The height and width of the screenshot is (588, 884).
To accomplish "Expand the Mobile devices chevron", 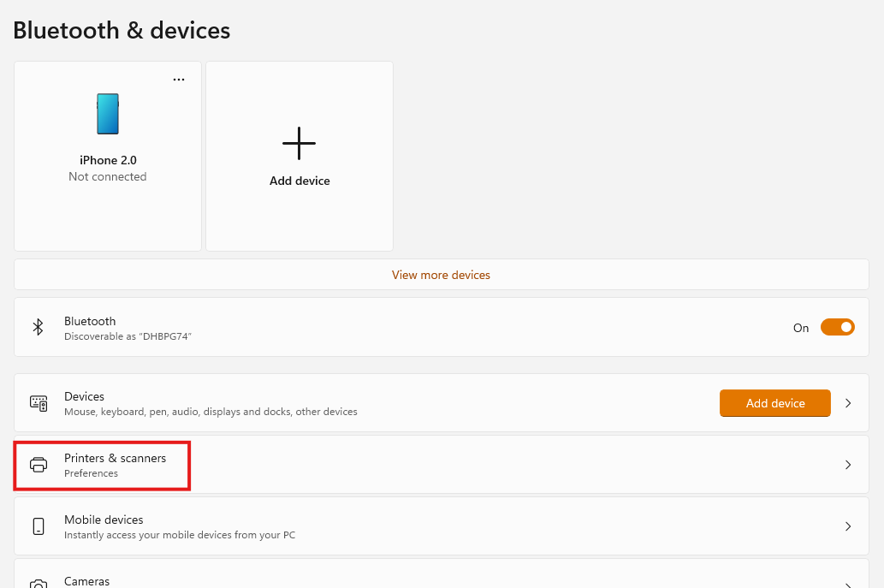I will (x=848, y=526).
